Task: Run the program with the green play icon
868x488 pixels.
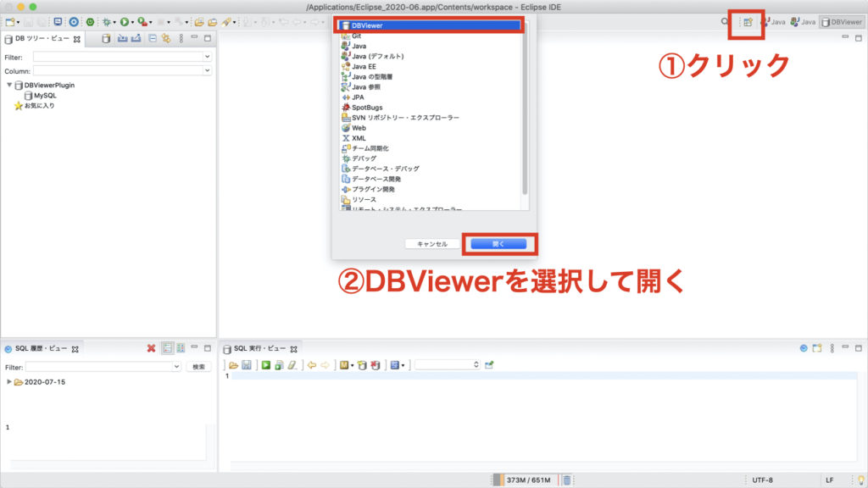Action: (x=125, y=22)
